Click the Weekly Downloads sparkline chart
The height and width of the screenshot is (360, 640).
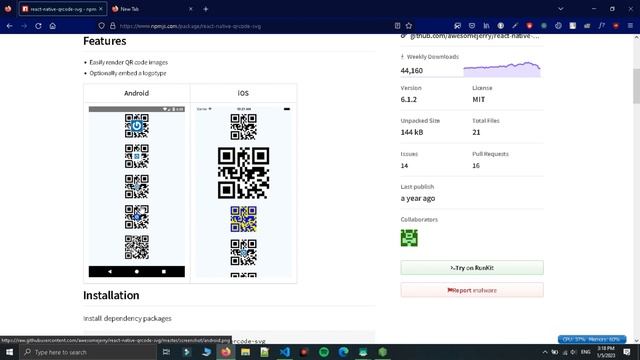[x=502, y=69]
